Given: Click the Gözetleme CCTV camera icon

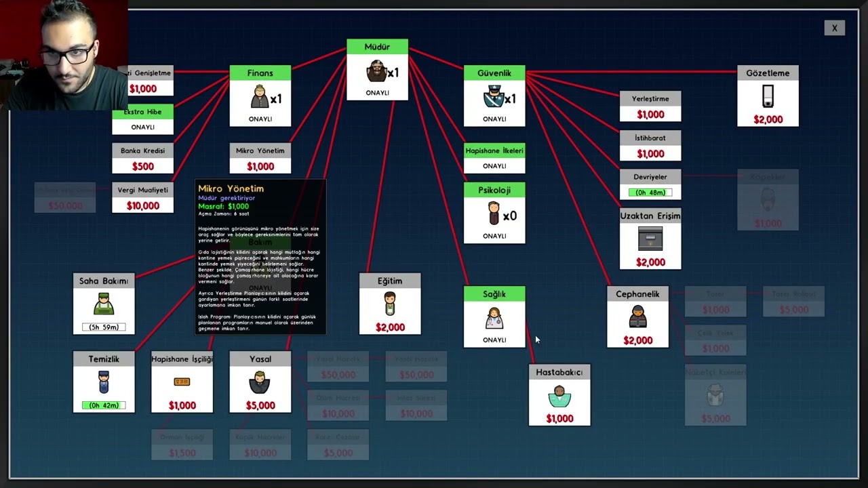Looking at the screenshot, I should 768,96.
